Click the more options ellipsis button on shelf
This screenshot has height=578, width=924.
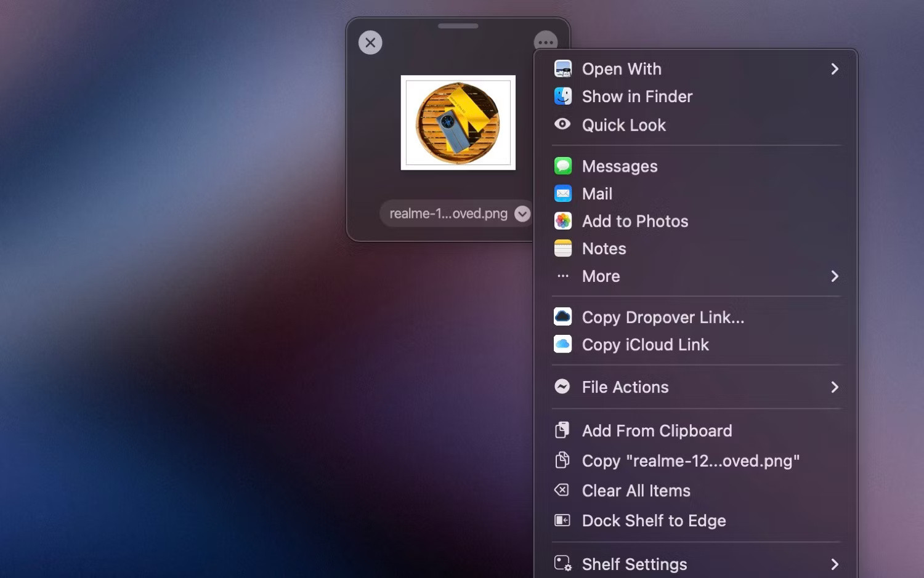click(x=545, y=42)
